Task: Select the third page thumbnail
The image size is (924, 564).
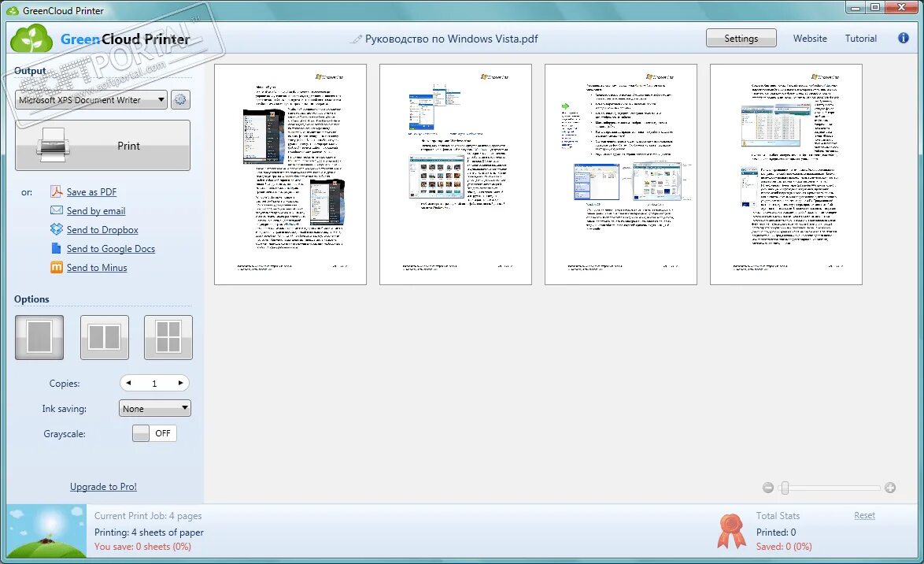Action: tap(620, 175)
